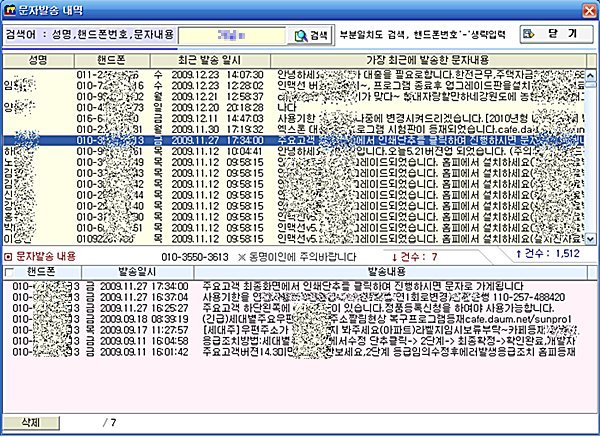Select row dated 2009.11.30 17:19:32

coord(294,129)
